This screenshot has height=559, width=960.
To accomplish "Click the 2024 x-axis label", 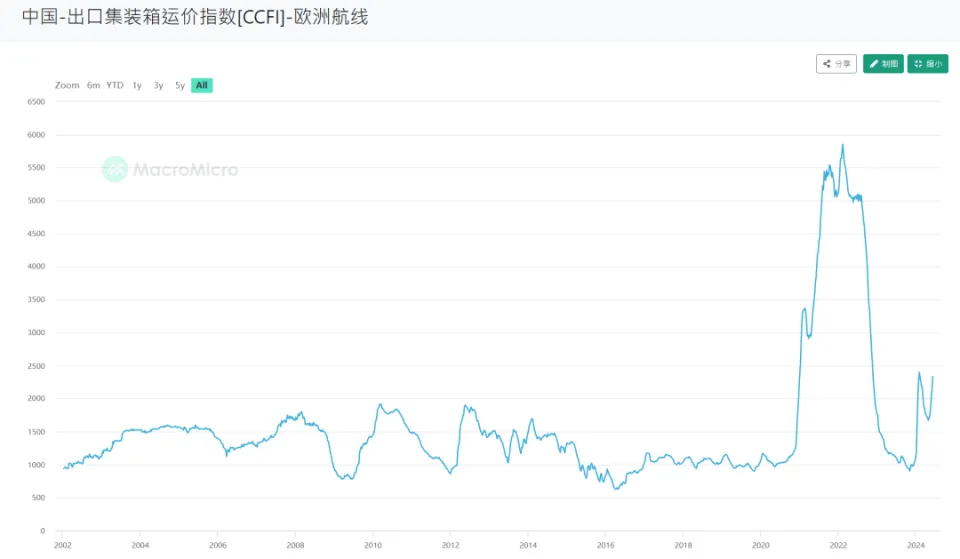I will tap(916, 546).
